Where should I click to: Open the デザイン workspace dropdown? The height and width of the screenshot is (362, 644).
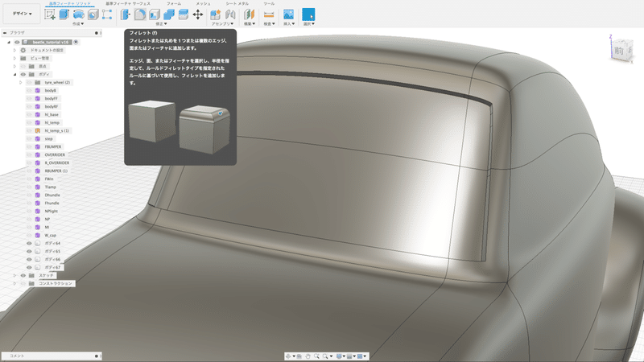coord(21,14)
